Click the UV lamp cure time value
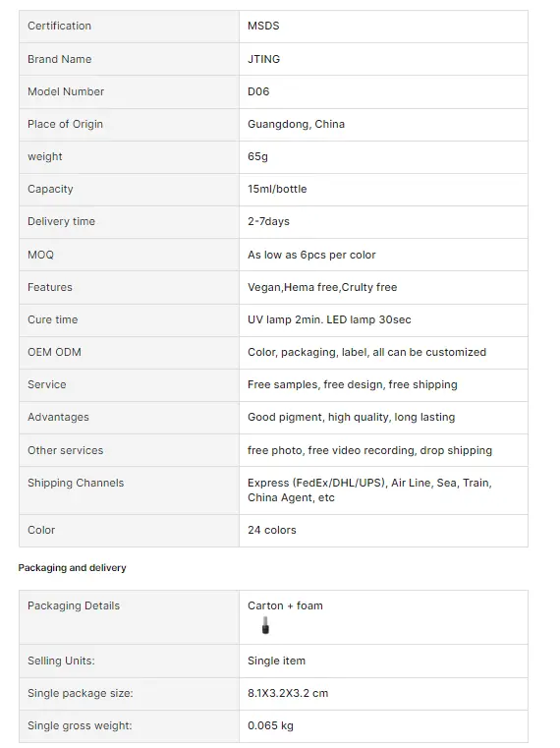 pyautogui.click(x=329, y=319)
